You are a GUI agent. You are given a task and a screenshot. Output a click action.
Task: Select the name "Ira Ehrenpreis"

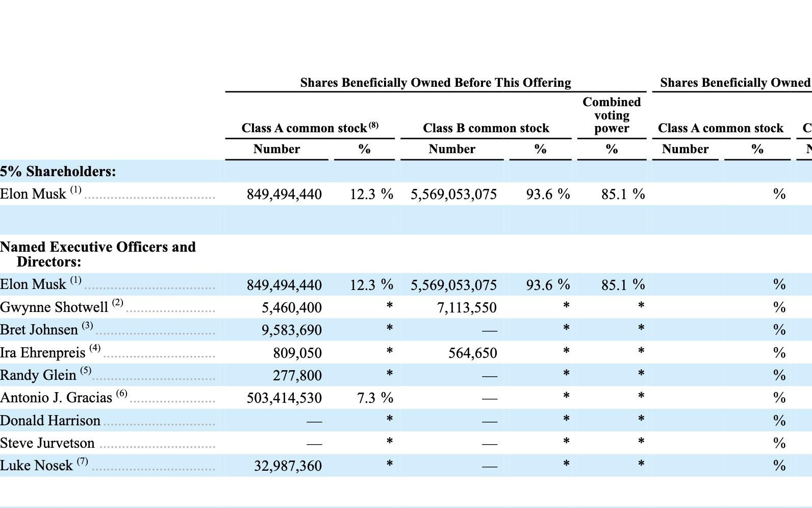(x=43, y=353)
